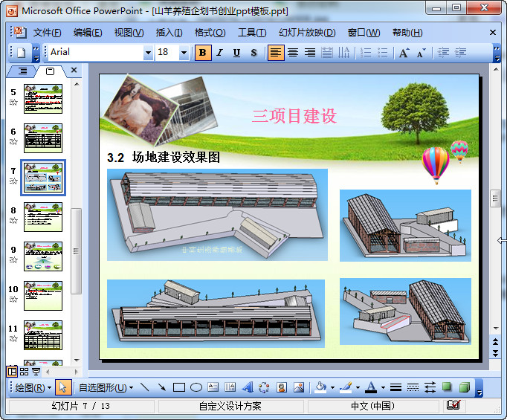
Task: Switch to Slide Sorter view
Action: tap(24, 372)
